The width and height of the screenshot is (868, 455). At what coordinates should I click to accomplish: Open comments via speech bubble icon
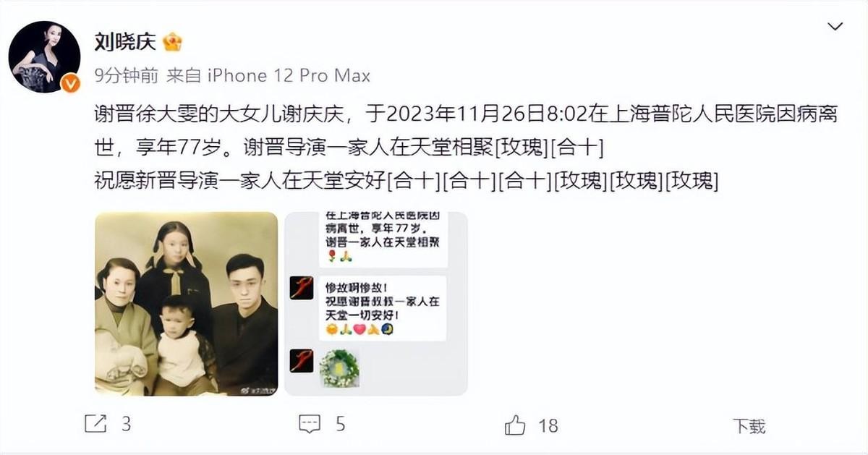click(x=310, y=424)
